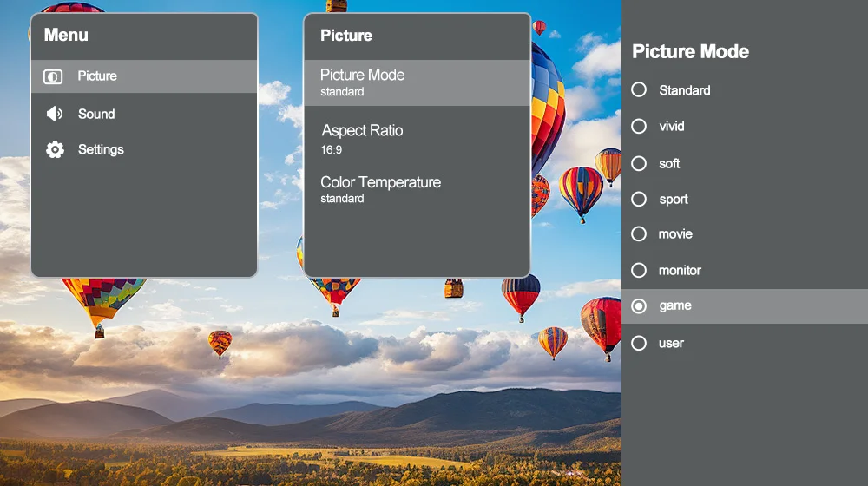Select the monitor radio button

[639, 270]
